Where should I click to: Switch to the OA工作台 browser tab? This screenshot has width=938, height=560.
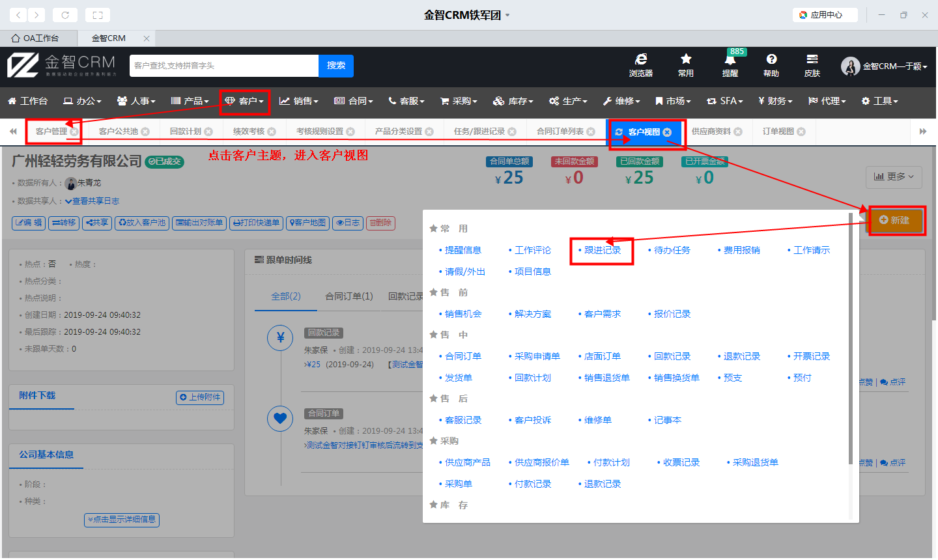(39, 38)
